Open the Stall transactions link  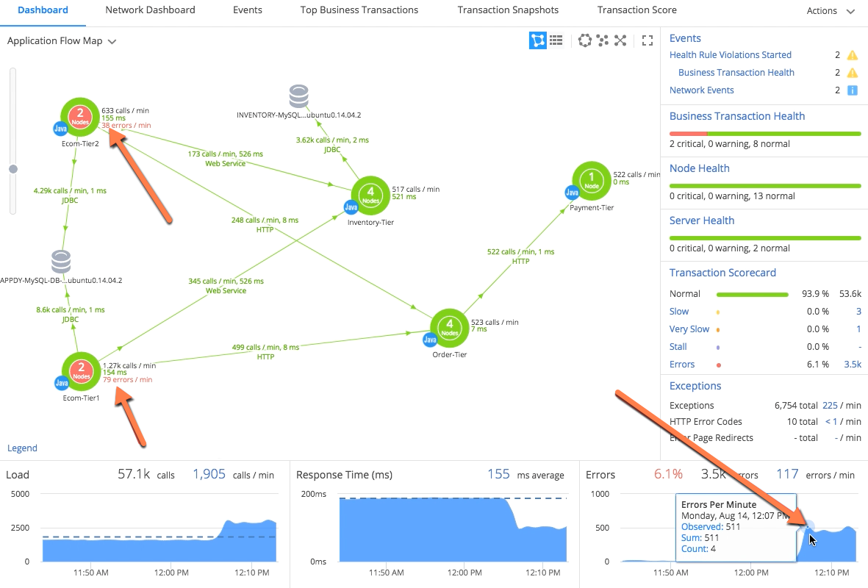coord(678,347)
